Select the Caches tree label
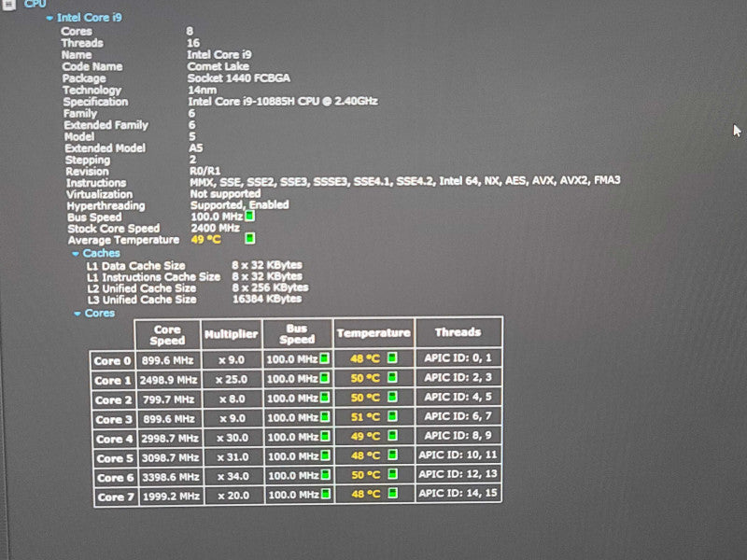Viewport: 747px width, 560px height. tap(102, 253)
